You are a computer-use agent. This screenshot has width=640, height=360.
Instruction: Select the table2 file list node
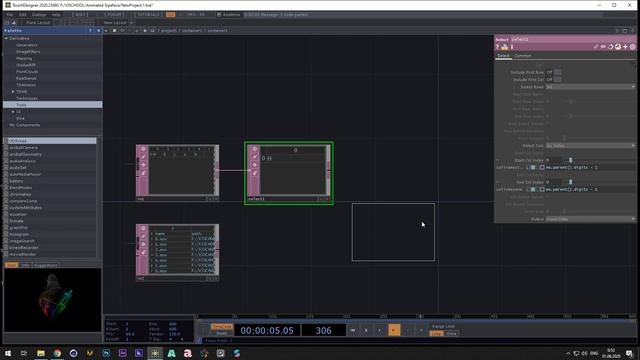coord(177,252)
